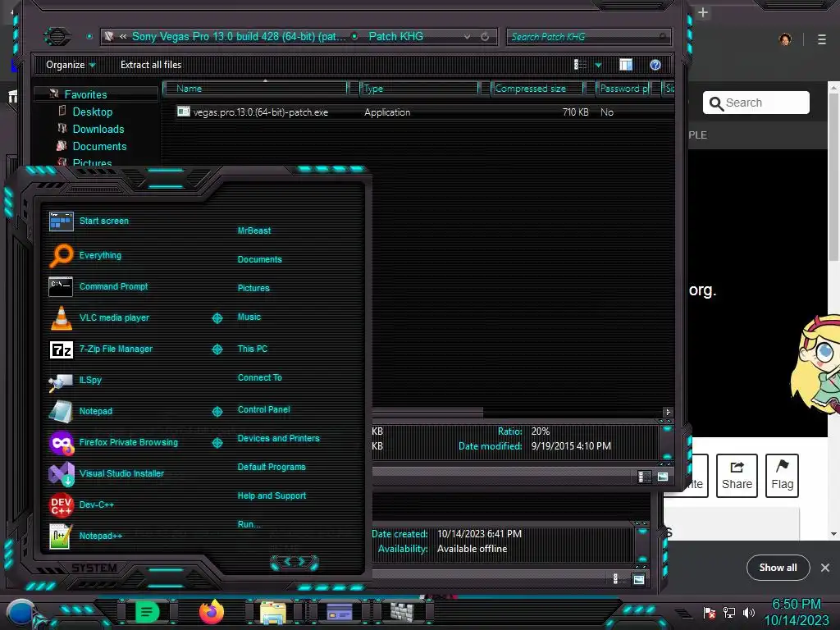Sort files by Type column header

(x=419, y=89)
